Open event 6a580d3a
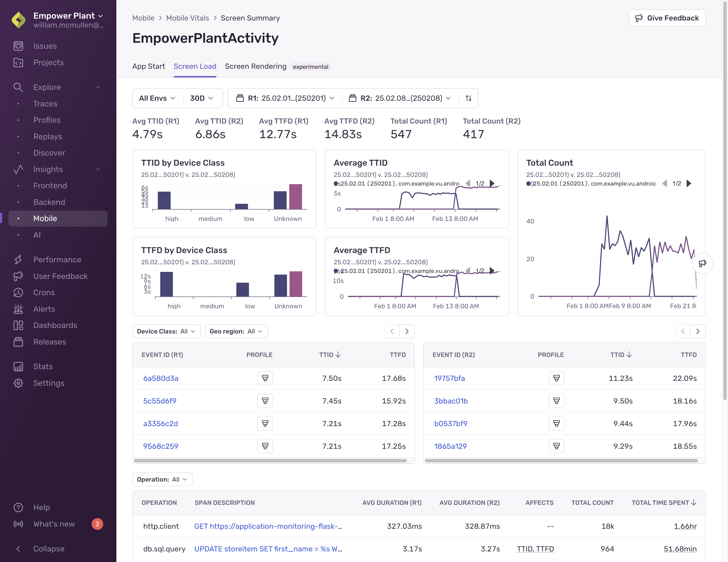728x562 pixels. (x=161, y=378)
